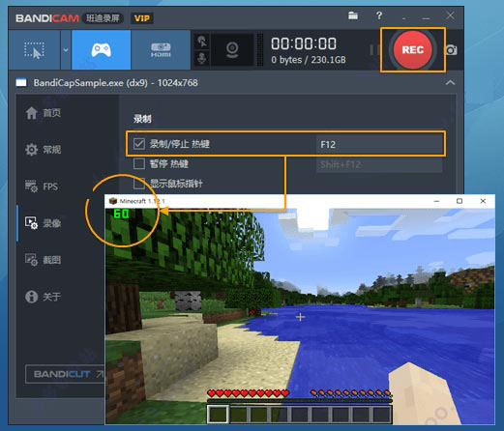This screenshot has height=431, width=504.
Task: Click the VIP badge
Action: (x=142, y=18)
